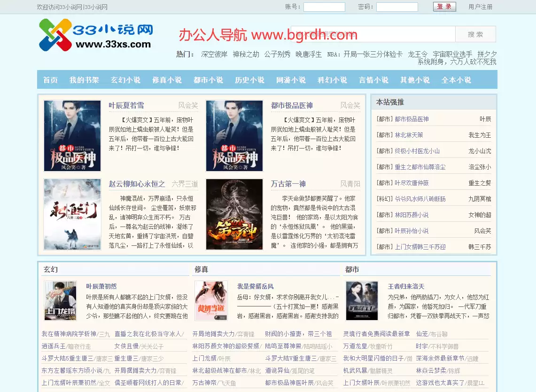Select 都市小说 category tab
The width and height of the screenshot is (536, 392).
click(208, 80)
